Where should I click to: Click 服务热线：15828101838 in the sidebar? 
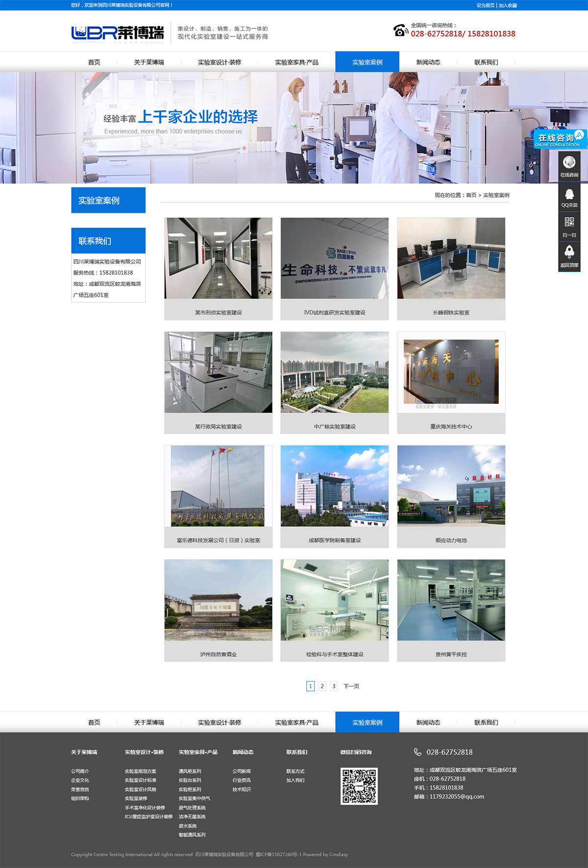pos(103,273)
